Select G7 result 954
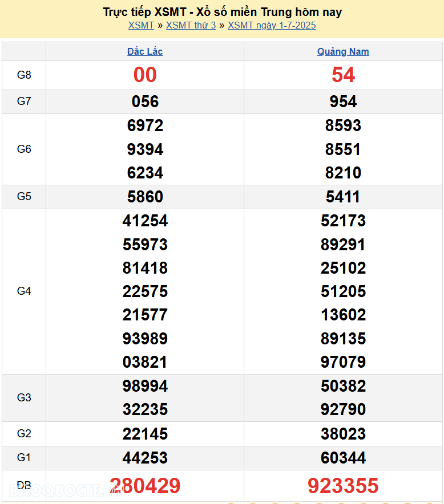This screenshot has width=444, height=504. pos(343,101)
